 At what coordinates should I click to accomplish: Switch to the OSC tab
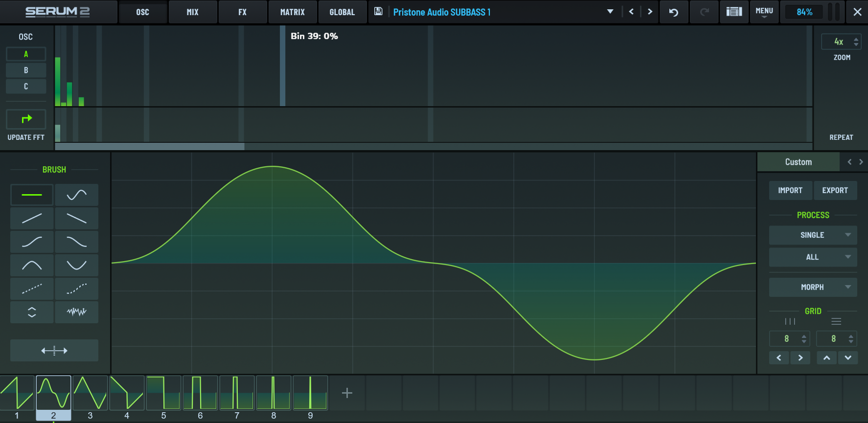pos(143,12)
